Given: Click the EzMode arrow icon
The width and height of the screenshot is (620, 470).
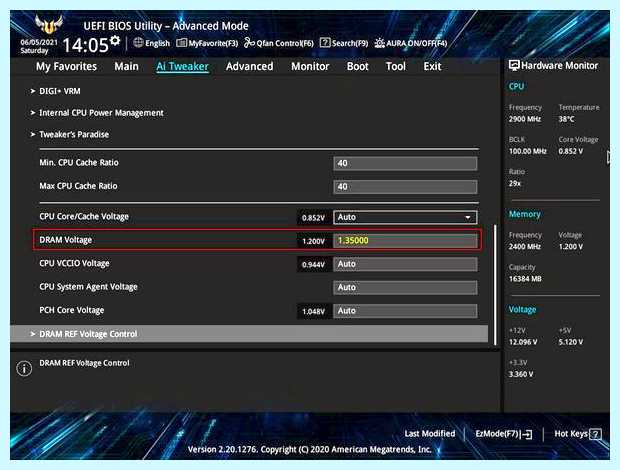Looking at the screenshot, I should (x=527, y=434).
